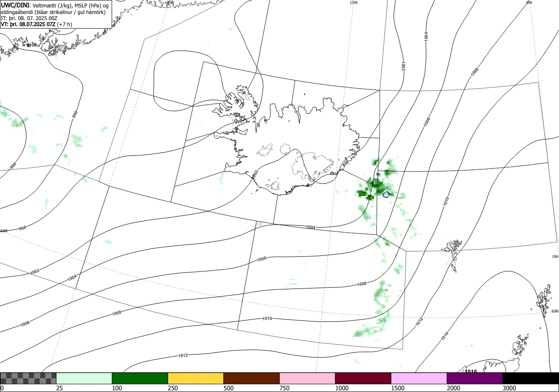This screenshot has height=392, width=559.
Task: Select the brown 500–750 legend swatch
Action: (x=252, y=378)
